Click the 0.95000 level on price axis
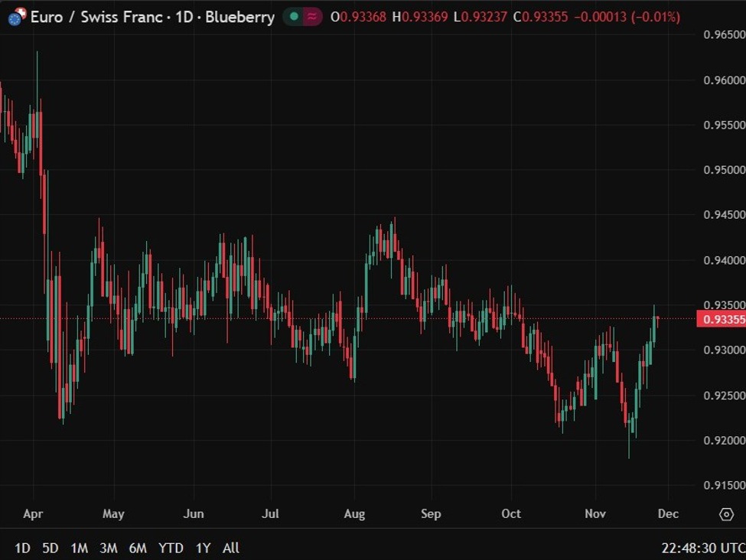This screenshot has height=560, width=746. 724,170
